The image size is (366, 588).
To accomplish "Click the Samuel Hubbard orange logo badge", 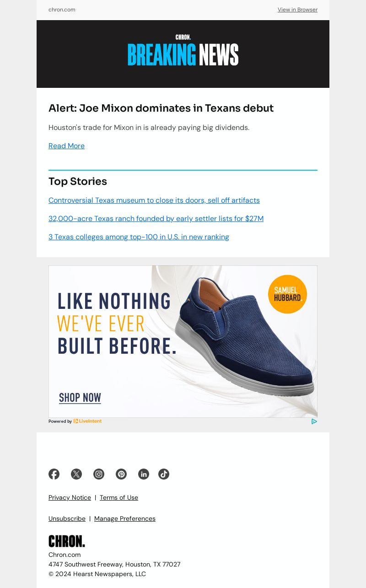I will pyautogui.click(x=287, y=294).
